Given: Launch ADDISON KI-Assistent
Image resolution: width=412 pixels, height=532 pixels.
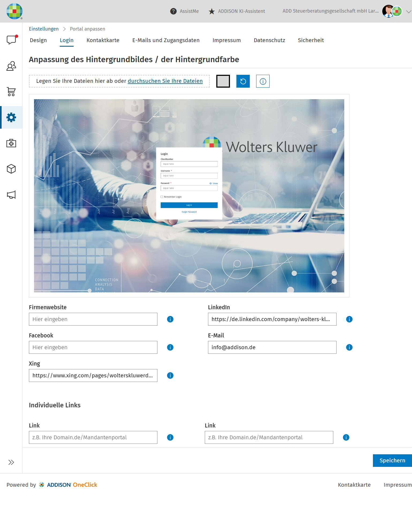Looking at the screenshot, I should tap(237, 11).
